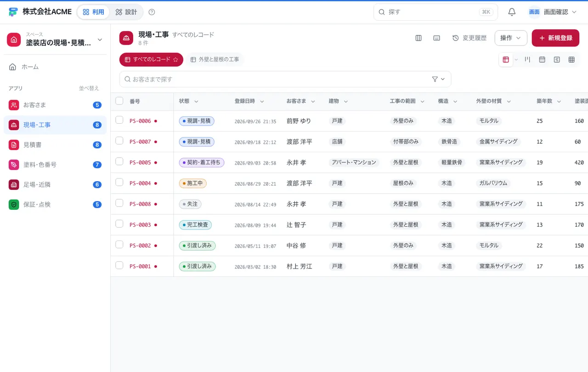Switch to the Gantt timeline view icon

(x=557, y=60)
